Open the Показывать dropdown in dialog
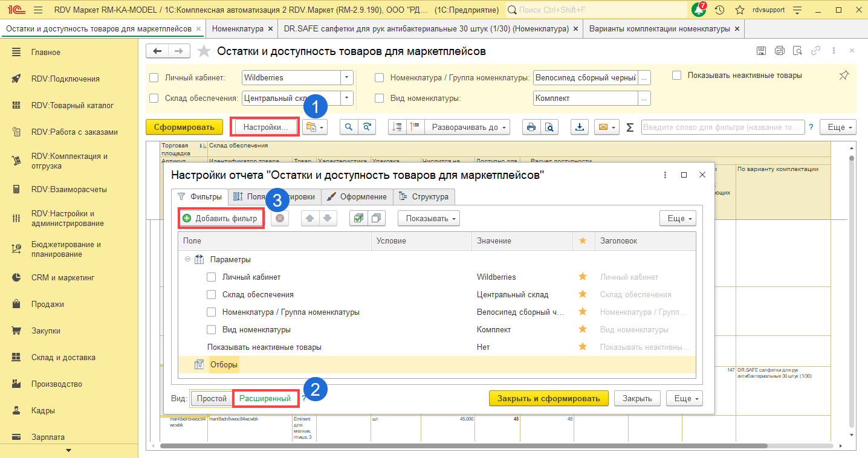 429,218
